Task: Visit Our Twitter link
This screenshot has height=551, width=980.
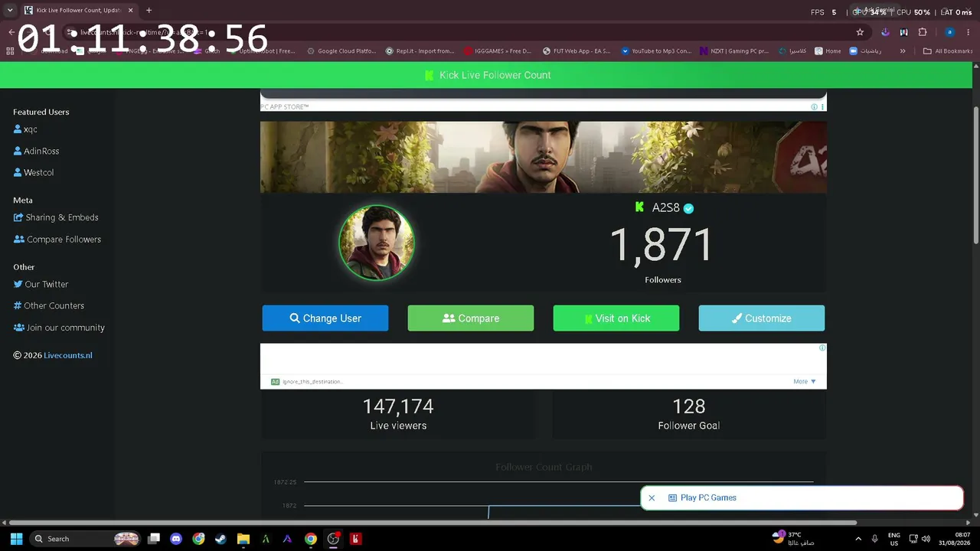Action: point(41,284)
